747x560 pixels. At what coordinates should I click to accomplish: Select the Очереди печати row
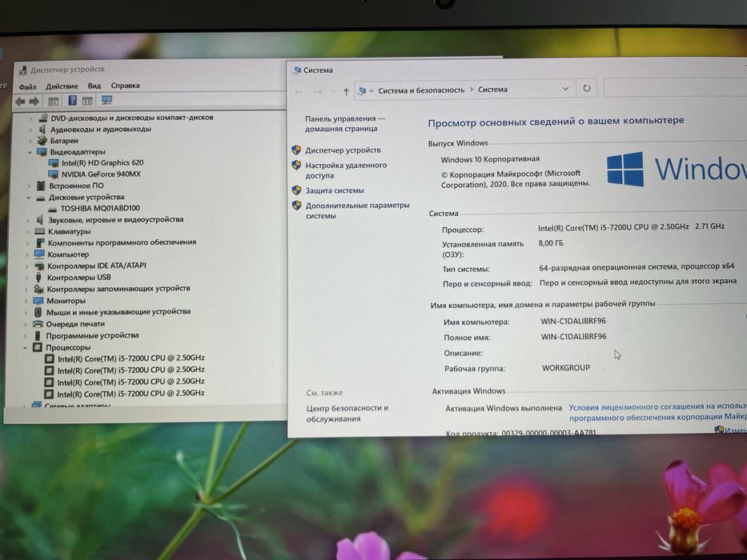click(75, 324)
